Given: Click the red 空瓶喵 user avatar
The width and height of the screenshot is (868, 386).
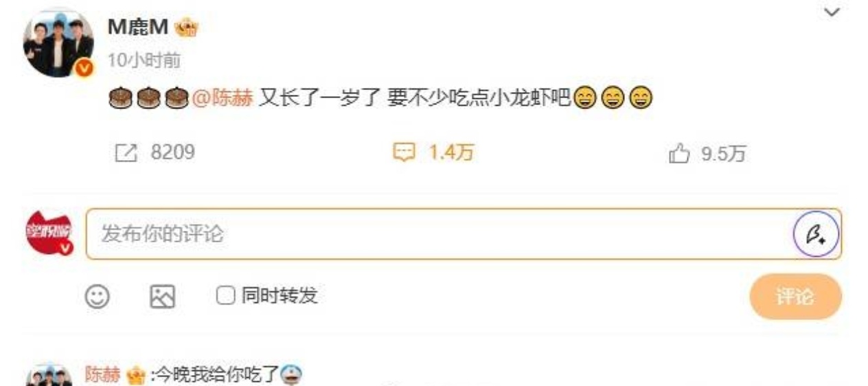Looking at the screenshot, I should coord(48,234).
